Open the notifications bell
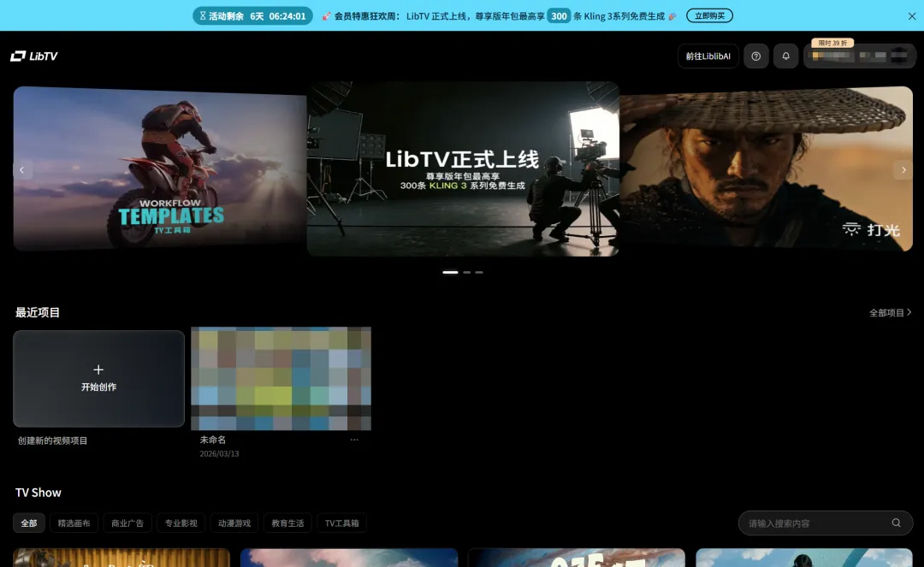This screenshot has height=567, width=924. tap(785, 56)
